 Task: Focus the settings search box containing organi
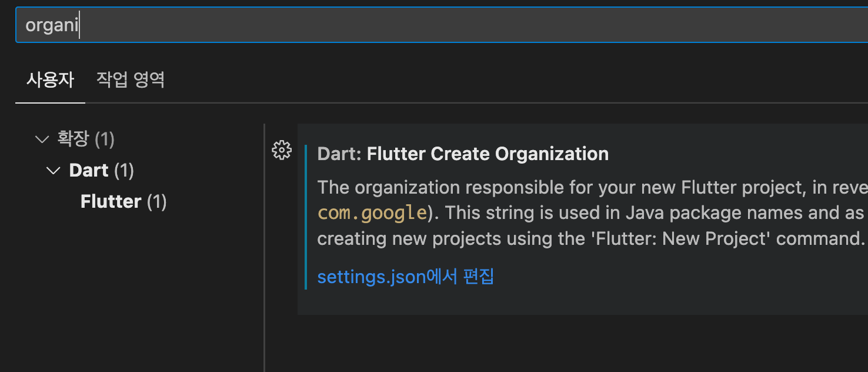[442, 25]
